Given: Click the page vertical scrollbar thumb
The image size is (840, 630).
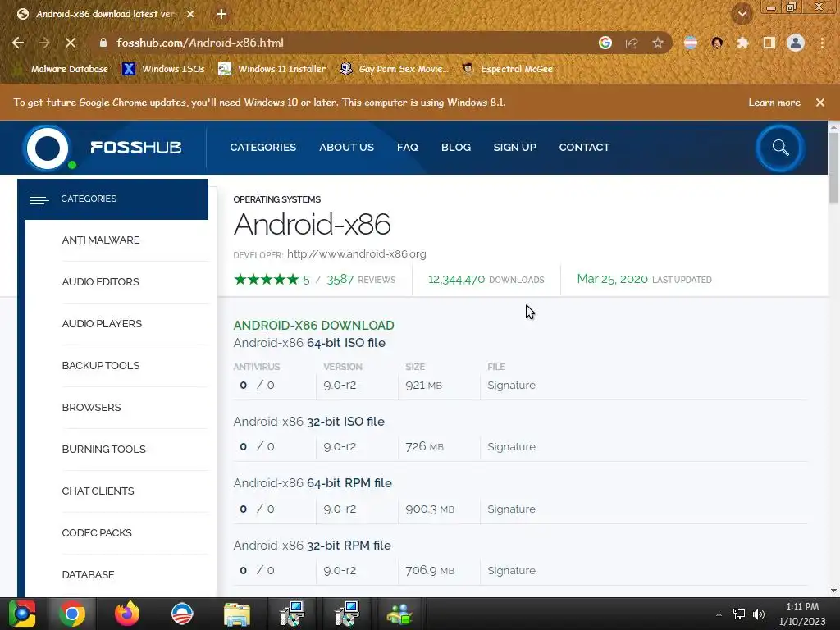Looking at the screenshot, I should click(833, 167).
